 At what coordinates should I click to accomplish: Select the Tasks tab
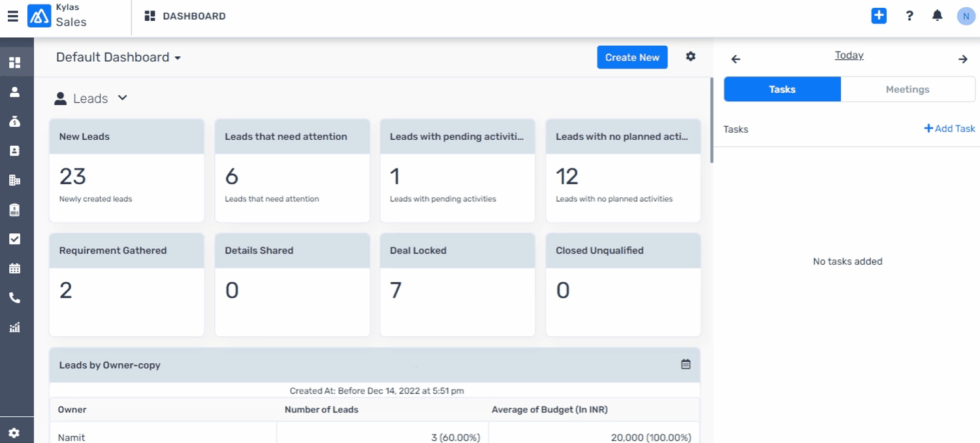(x=782, y=90)
